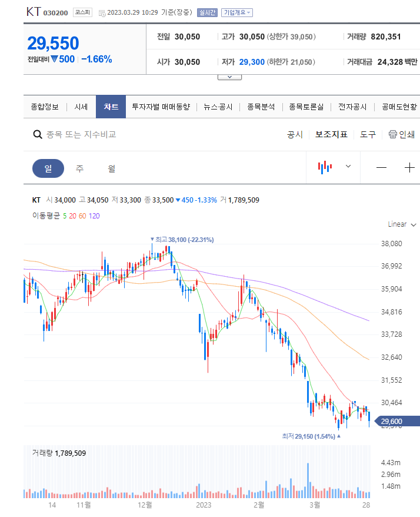Open the 종합정보 tab

click(45, 107)
